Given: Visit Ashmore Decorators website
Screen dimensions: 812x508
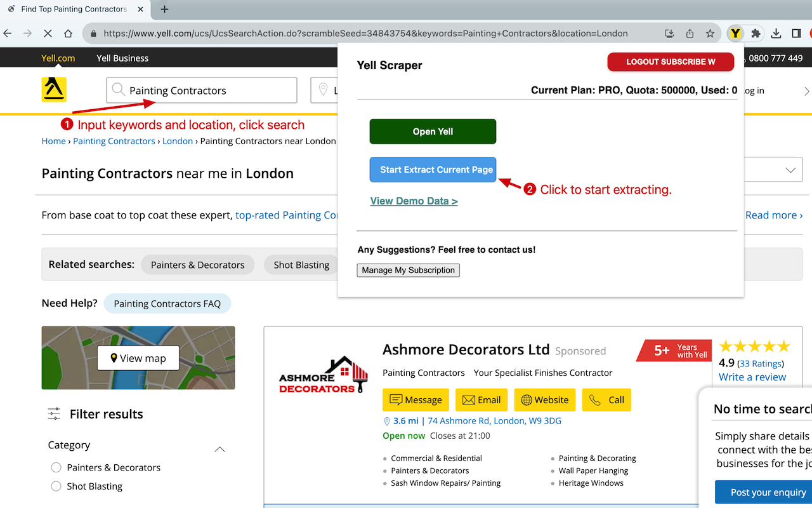Looking at the screenshot, I should point(545,400).
